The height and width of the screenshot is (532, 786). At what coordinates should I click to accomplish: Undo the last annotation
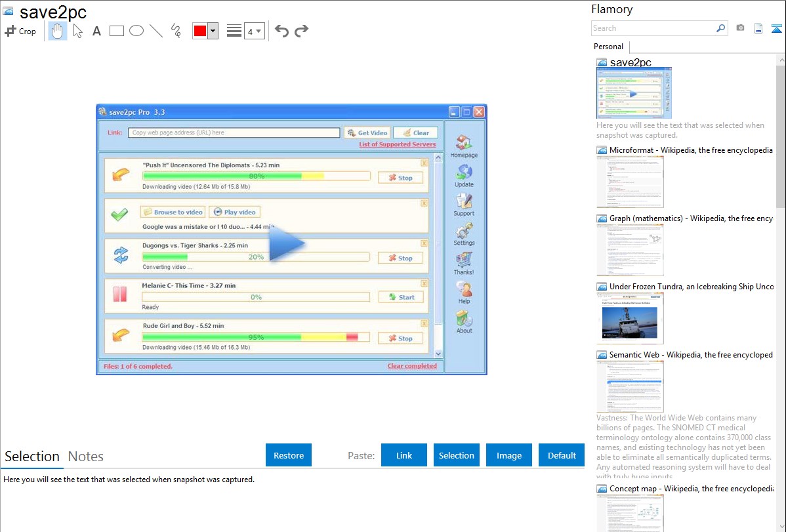tap(281, 31)
